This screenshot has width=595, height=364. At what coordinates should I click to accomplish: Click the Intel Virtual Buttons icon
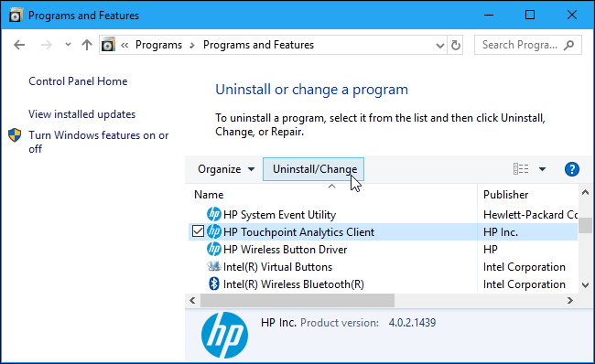coord(214,266)
